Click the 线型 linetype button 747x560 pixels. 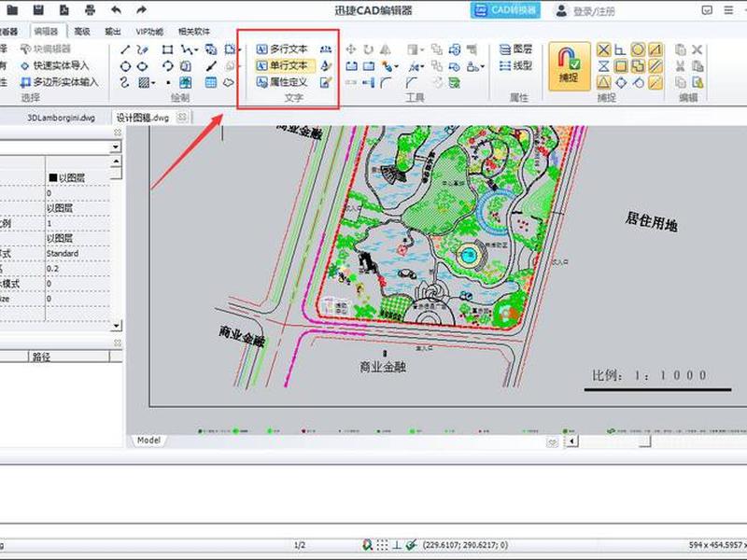pos(515,65)
